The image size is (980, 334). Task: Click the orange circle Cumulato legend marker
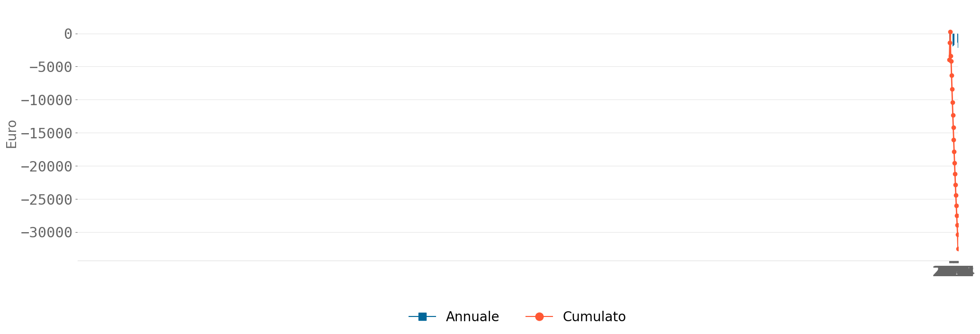[x=539, y=316]
